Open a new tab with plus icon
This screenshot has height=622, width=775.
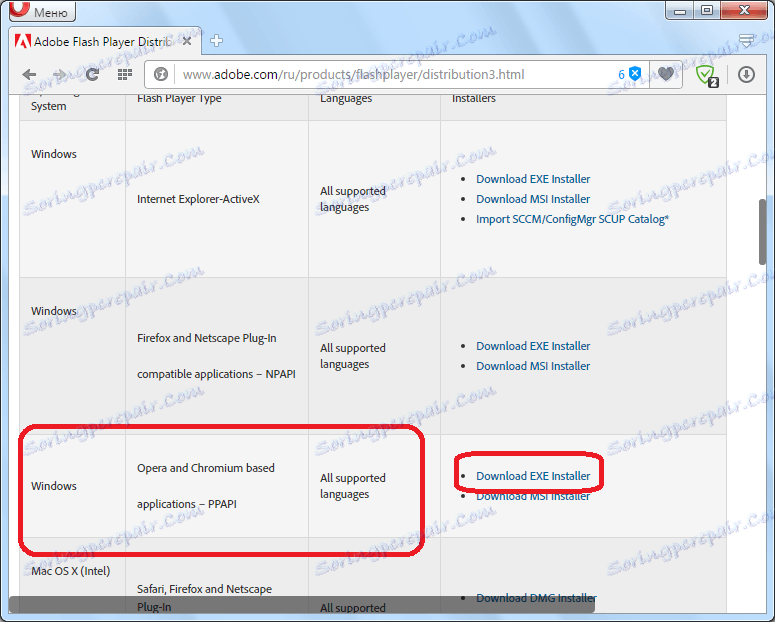coord(216,41)
